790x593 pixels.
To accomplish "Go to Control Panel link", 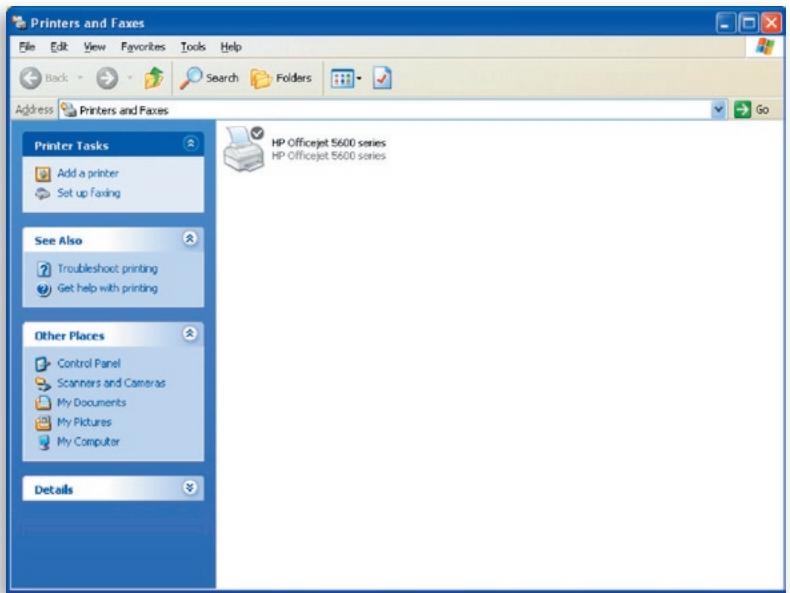I will (89, 363).
